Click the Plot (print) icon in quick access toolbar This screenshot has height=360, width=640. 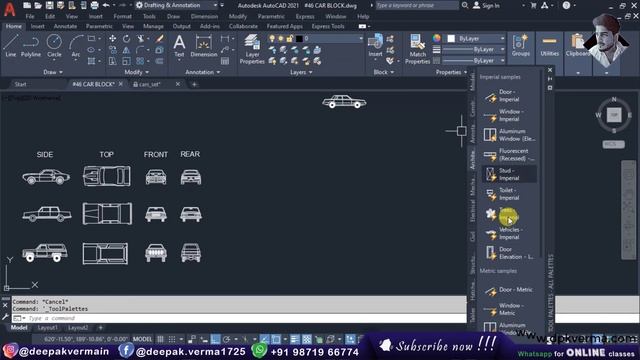[94, 5]
